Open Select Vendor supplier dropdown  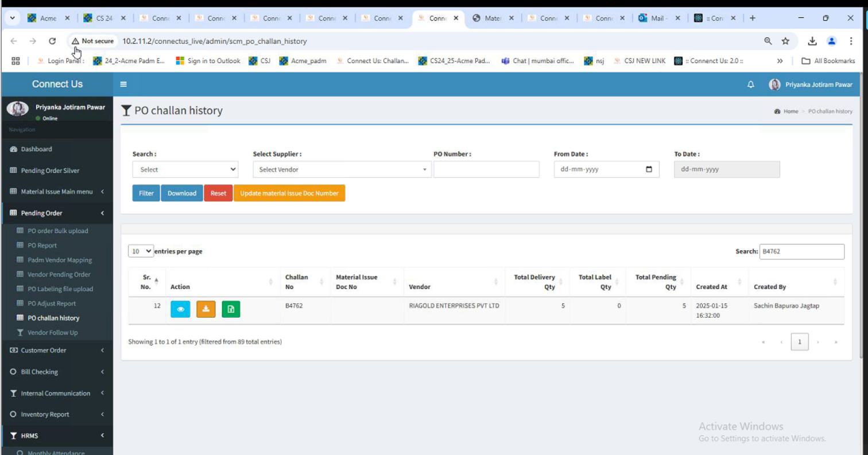(342, 169)
